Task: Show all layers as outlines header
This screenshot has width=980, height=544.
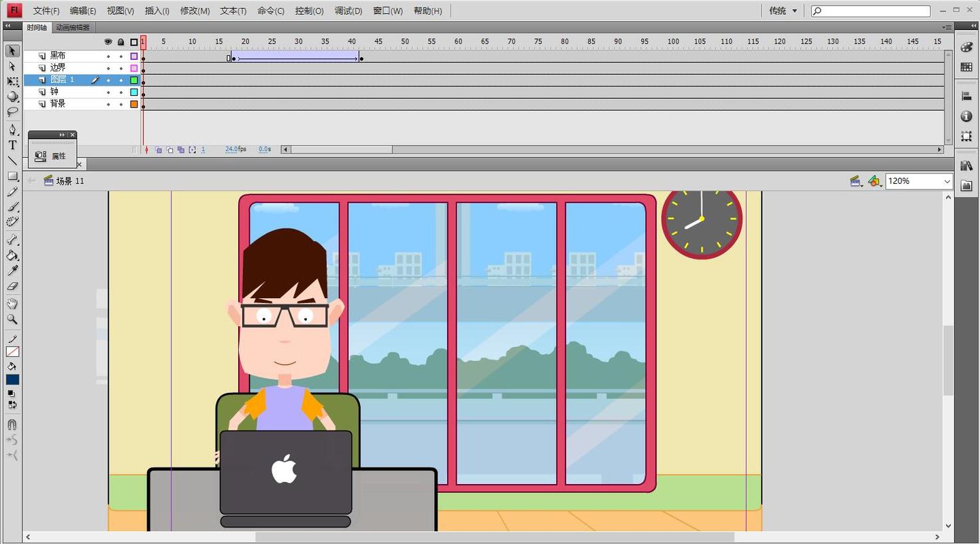Action: point(134,42)
